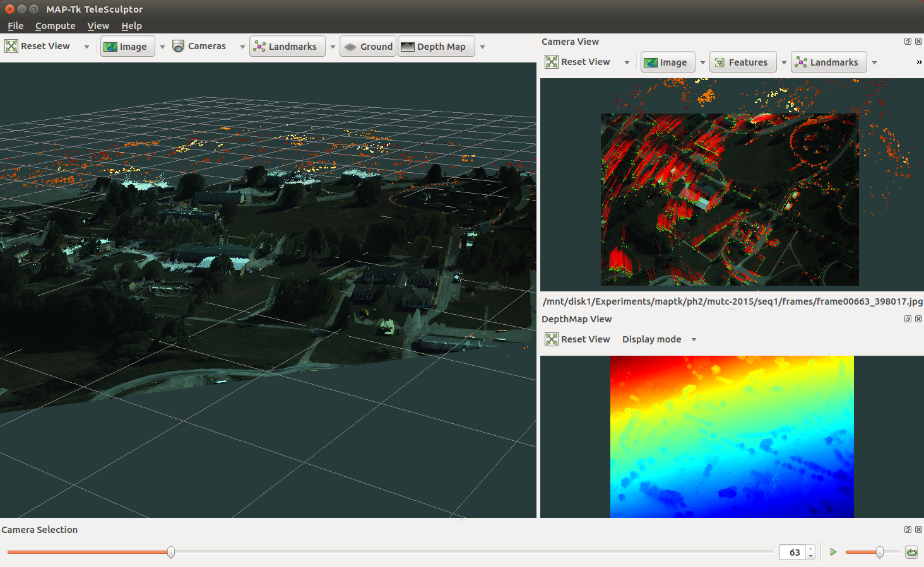
Task: Click the 3D world view scene
Action: (x=268, y=290)
